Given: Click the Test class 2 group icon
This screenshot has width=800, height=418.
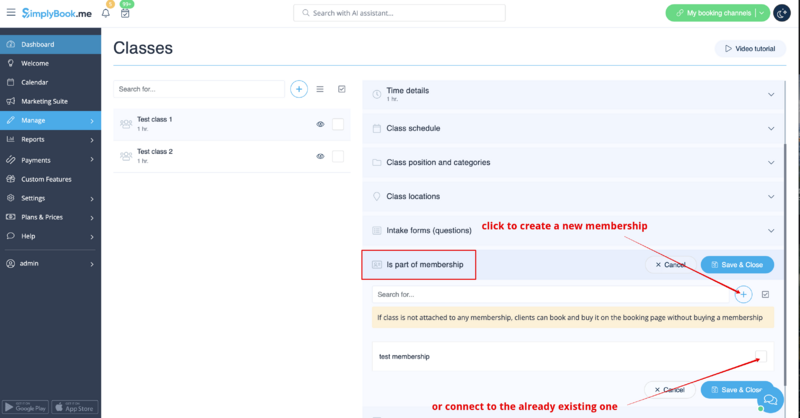Looking at the screenshot, I should 126,156.
